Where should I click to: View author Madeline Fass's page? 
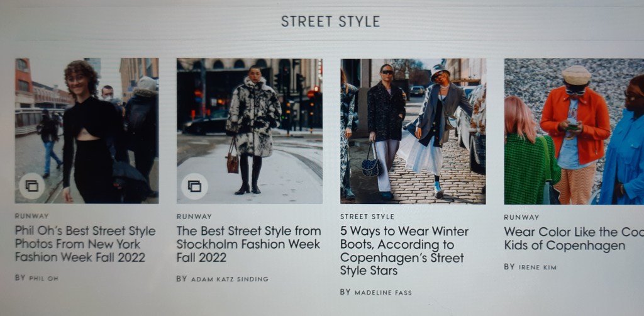click(x=383, y=293)
